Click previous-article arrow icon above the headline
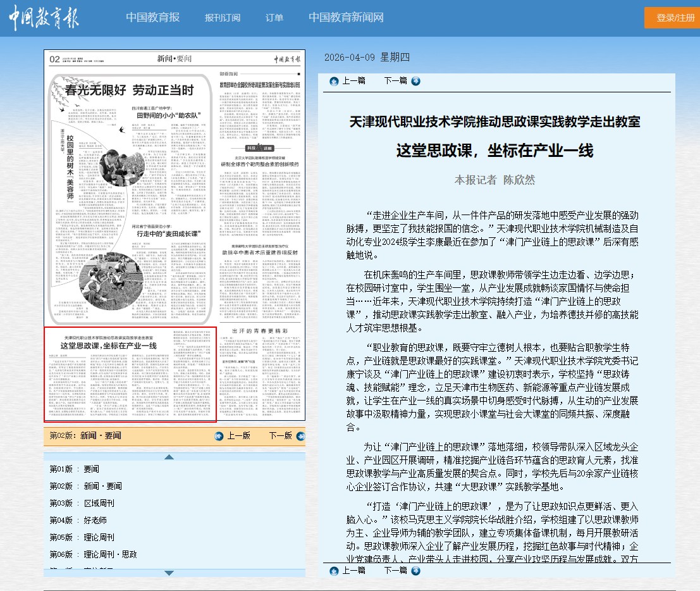This screenshot has width=700, height=591. pos(334,81)
